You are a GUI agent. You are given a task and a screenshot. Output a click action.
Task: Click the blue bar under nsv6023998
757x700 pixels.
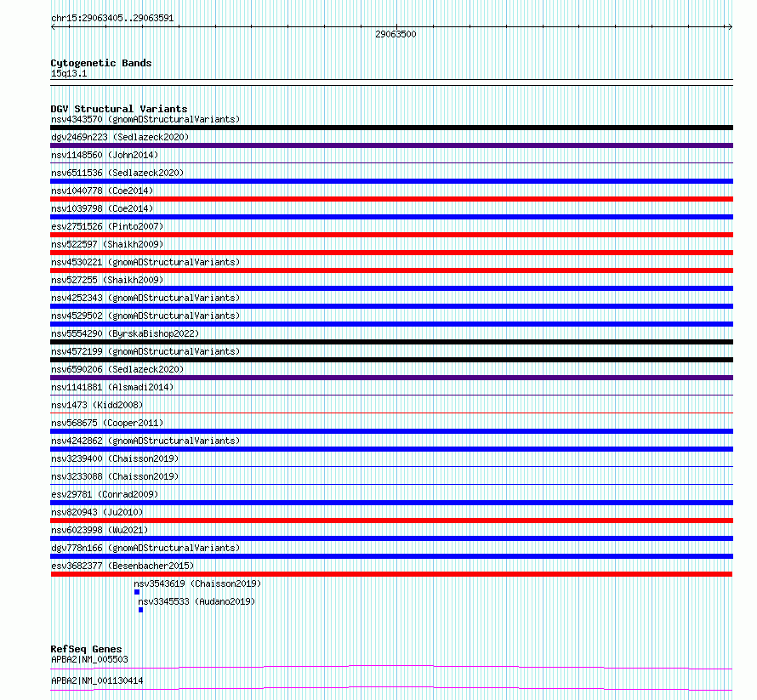click(x=391, y=538)
